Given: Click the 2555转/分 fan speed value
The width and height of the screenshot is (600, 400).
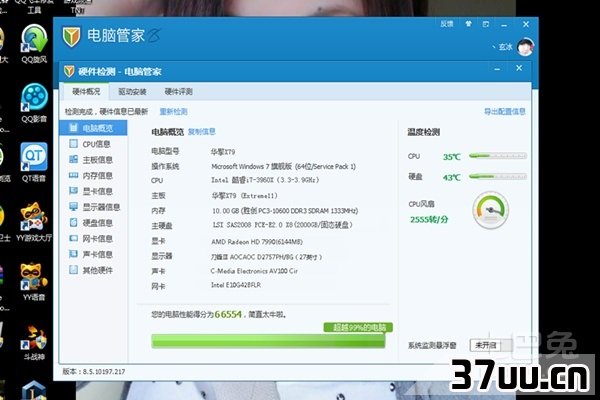Looking at the screenshot, I should pos(429,219).
